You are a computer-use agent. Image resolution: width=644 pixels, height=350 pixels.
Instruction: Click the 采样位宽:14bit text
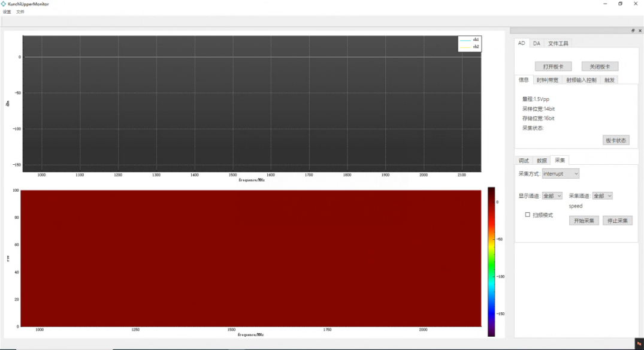[539, 109]
